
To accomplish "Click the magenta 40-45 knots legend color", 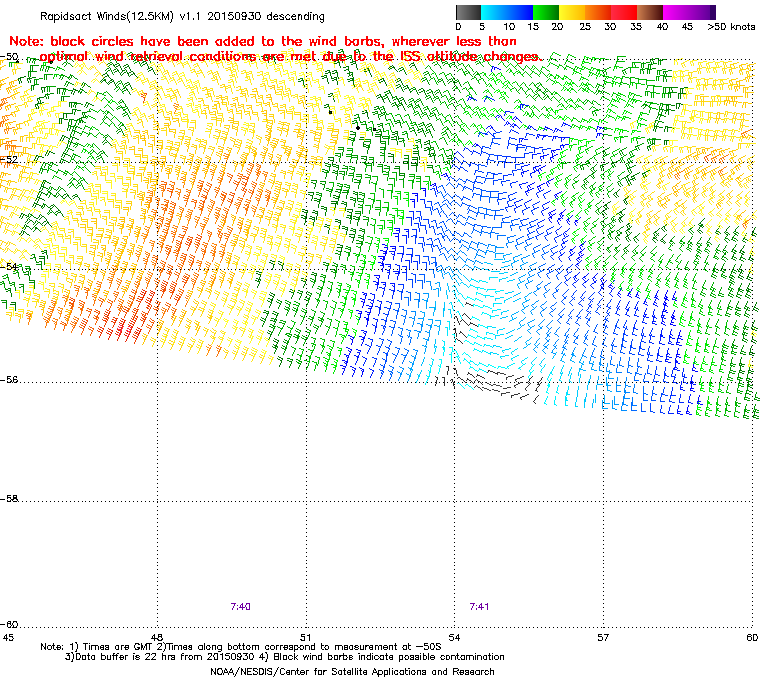I will tap(676, 12).
